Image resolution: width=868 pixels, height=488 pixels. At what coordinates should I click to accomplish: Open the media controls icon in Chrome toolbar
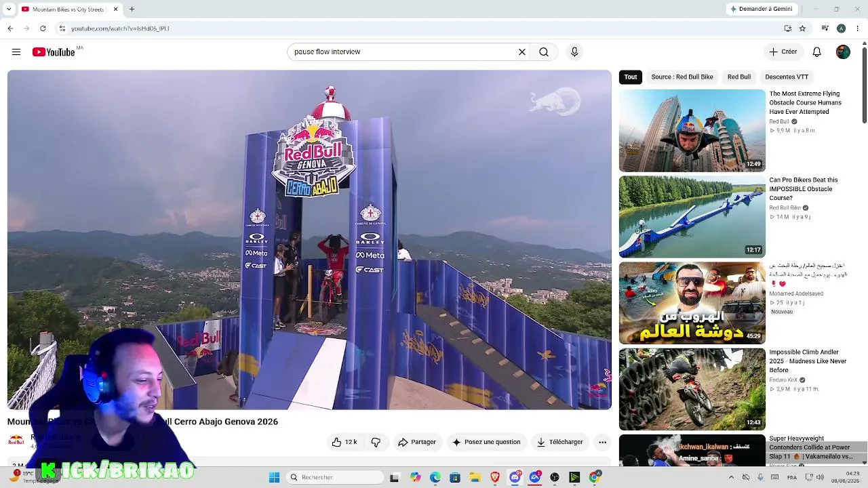tap(825, 28)
